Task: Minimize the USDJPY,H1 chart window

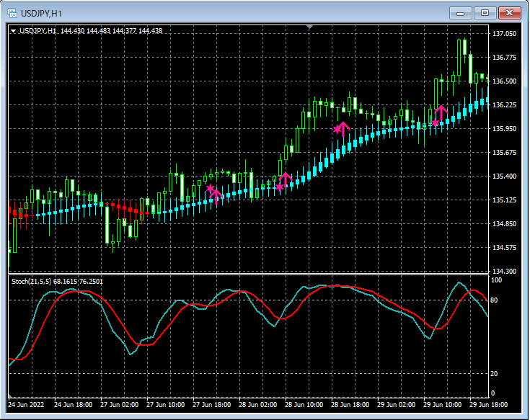Action: click(461, 12)
